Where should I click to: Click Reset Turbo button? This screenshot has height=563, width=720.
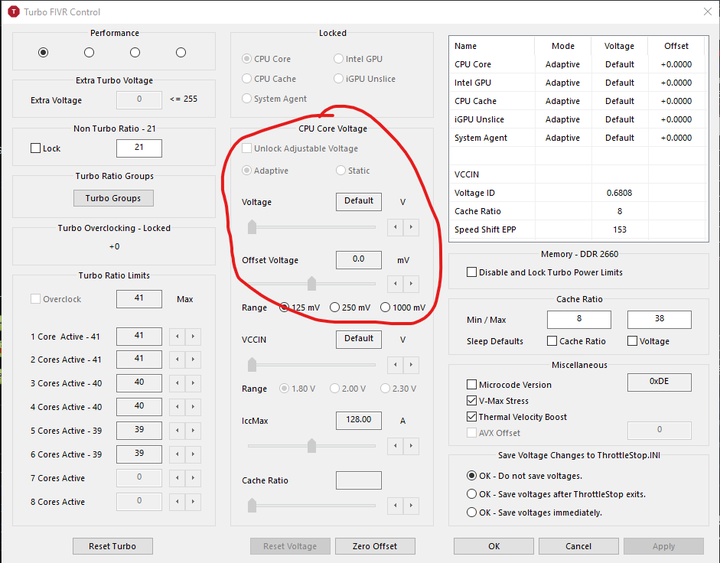click(112, 546)
